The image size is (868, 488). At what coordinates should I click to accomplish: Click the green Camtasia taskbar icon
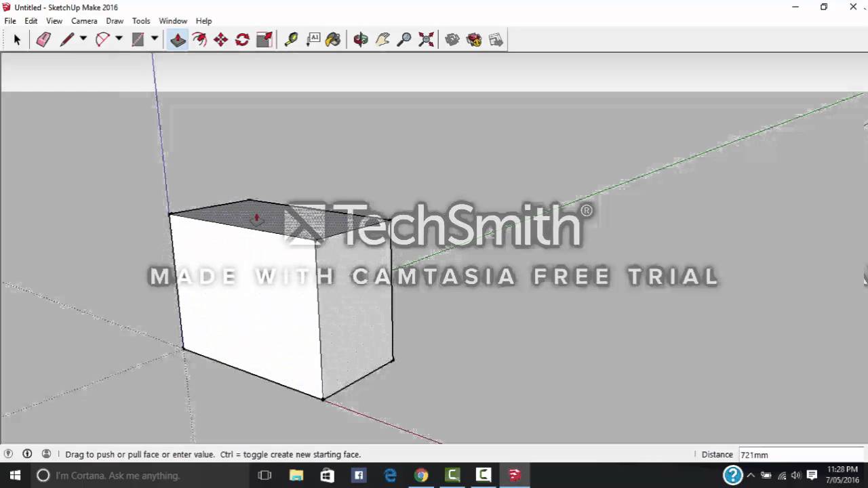[452, 475]
